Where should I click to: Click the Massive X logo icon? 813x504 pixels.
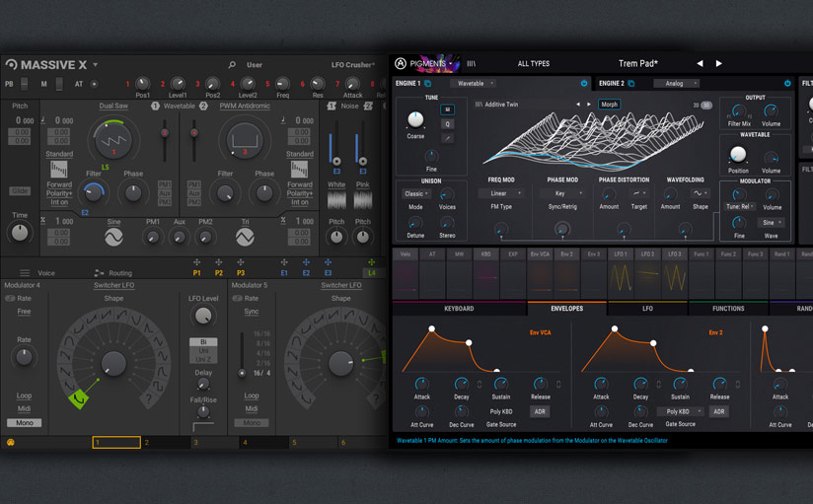click(12, 64)
